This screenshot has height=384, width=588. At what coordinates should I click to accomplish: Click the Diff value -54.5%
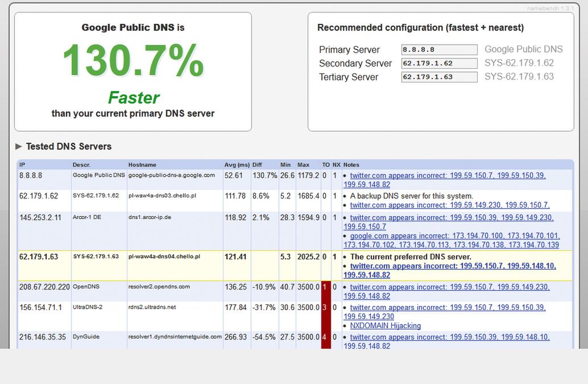pos(264,337)
